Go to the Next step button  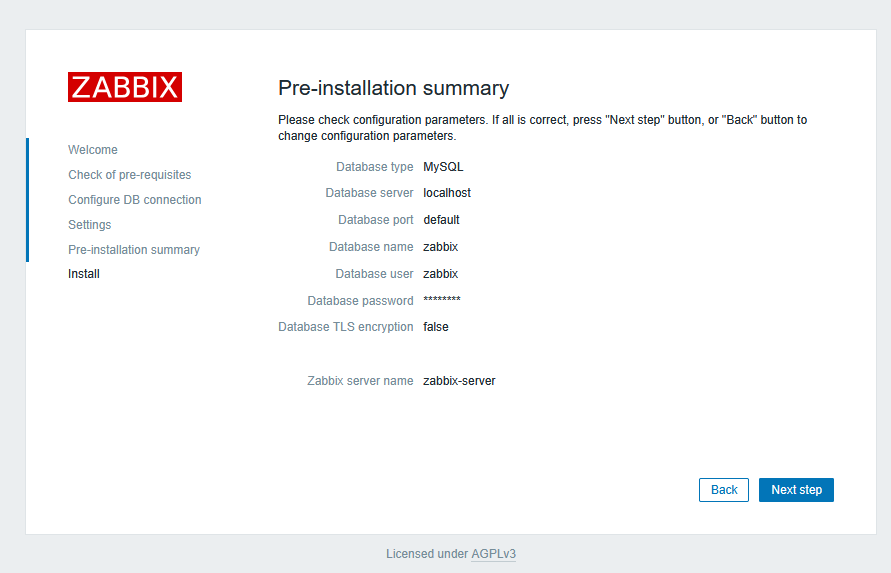[x=796, y=490]
